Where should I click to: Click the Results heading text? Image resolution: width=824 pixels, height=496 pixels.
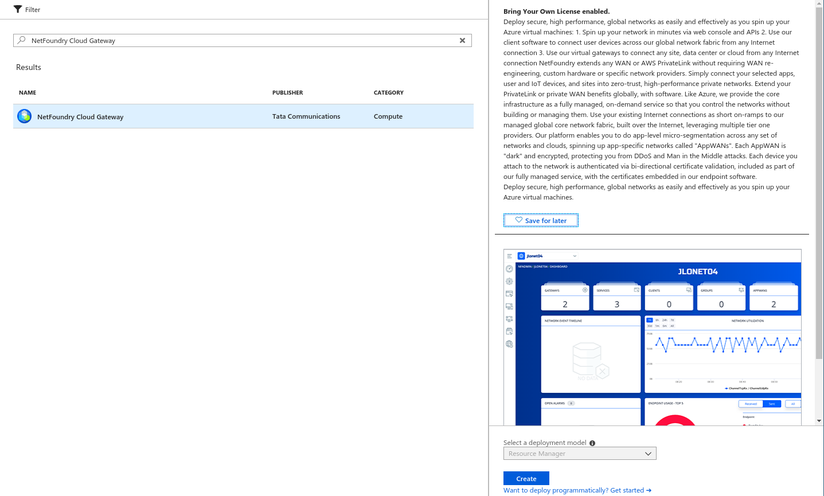(28, 67)
